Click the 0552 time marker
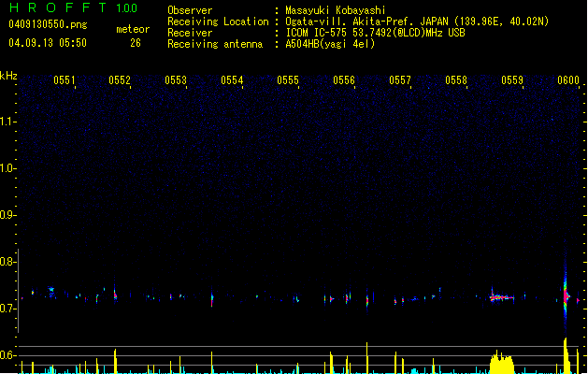This screenshot has height=374, width=588. (120, 80)
